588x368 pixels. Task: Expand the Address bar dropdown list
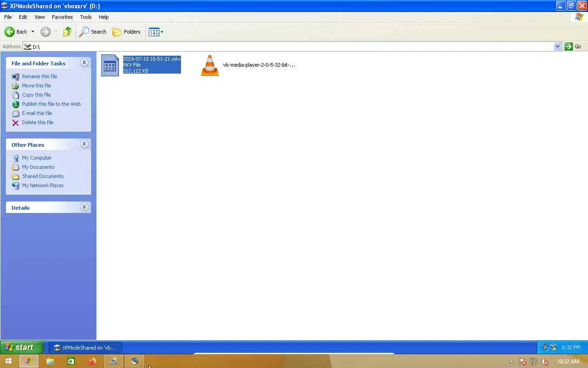(557, 46)
